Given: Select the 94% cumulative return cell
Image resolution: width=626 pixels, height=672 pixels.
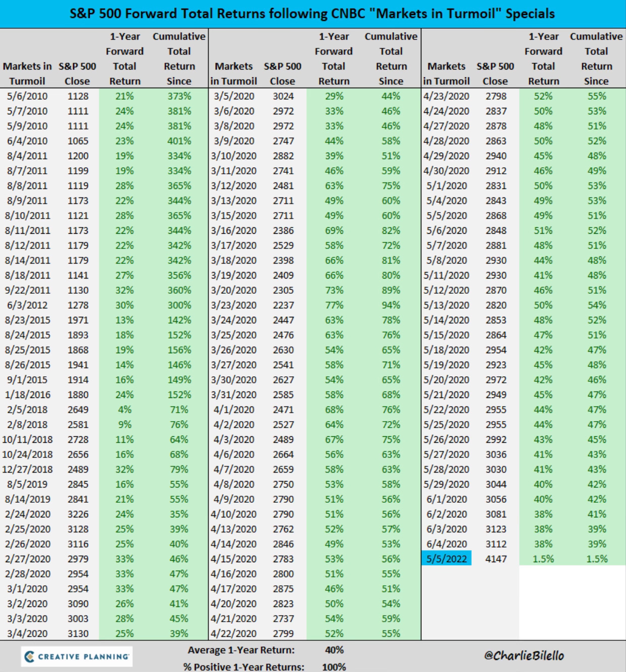Looking at the screenshot, I should click(x=391, y=305).
